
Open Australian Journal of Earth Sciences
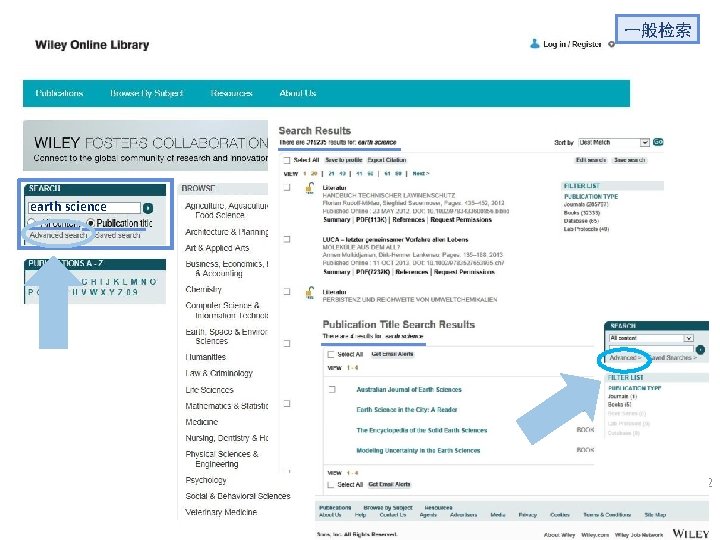(x=409, y=390)
